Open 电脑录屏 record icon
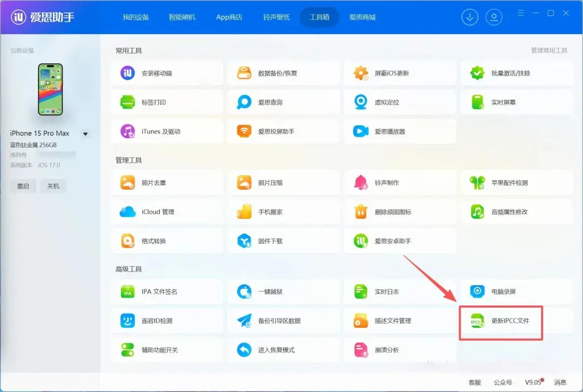This screenshot has height=392, width=583. click(477, 292)
